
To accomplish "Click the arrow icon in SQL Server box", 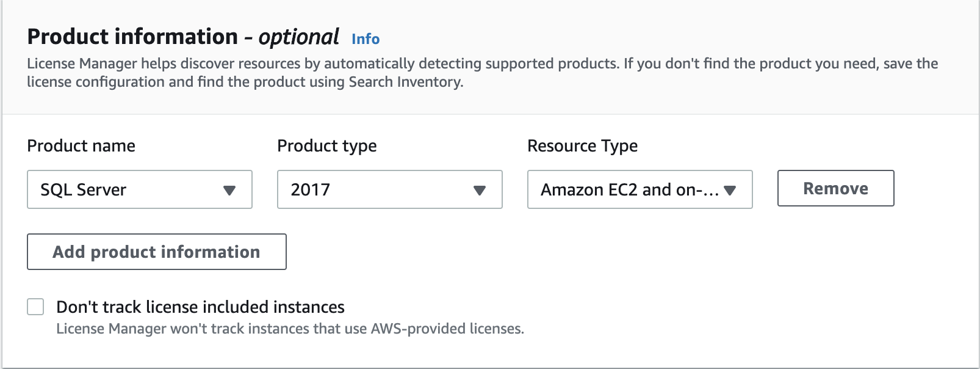I will click(229, 190).
